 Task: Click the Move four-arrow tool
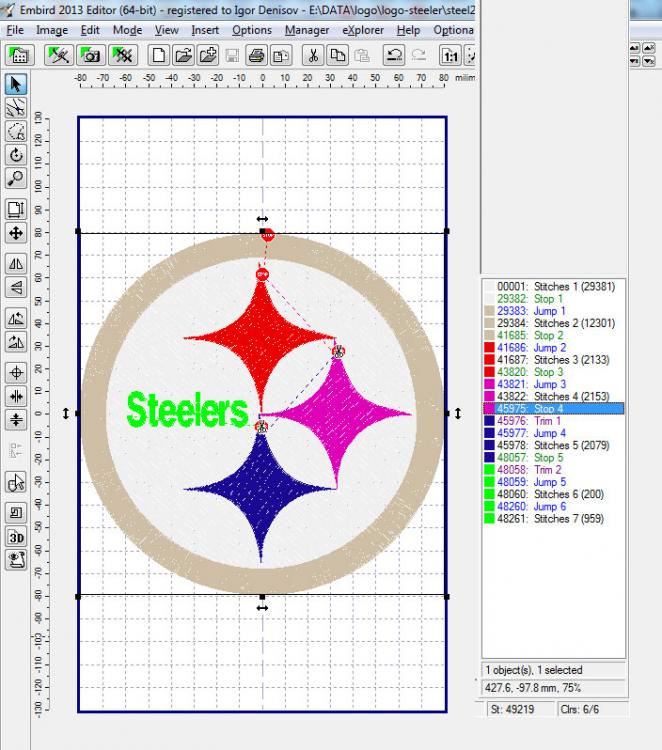tap(16, 233)
